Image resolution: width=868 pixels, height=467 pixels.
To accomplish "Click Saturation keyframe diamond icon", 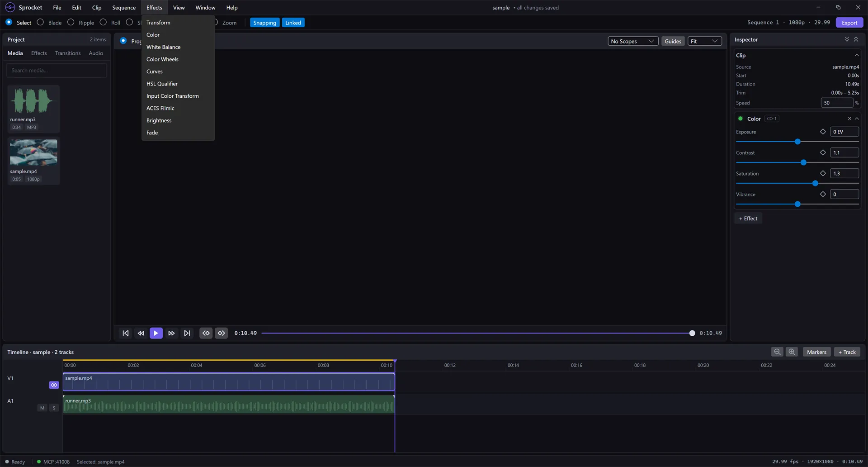I will click(823, 173).
